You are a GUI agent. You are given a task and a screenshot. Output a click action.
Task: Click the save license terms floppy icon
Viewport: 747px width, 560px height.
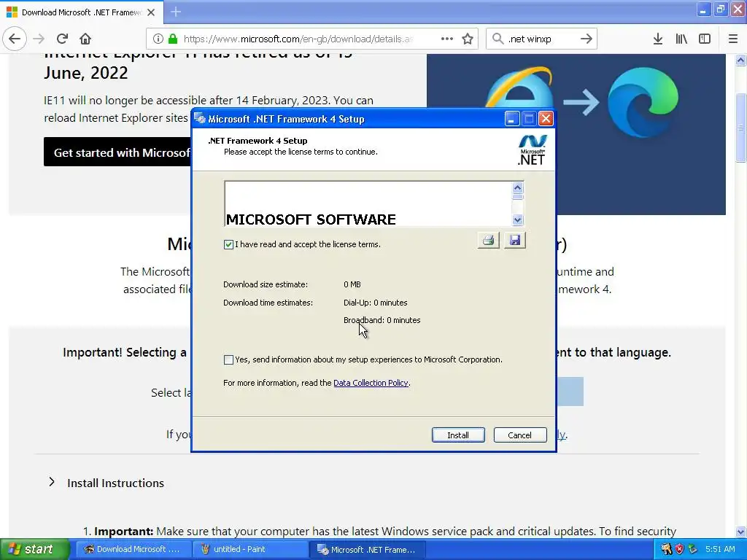(x=514, y=241)
